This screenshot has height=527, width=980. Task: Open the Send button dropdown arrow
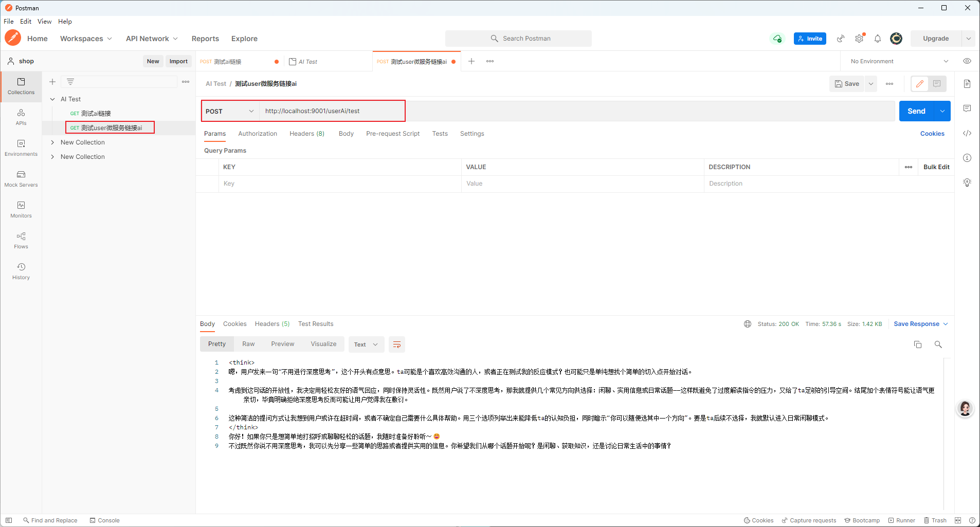click(942, 111)
